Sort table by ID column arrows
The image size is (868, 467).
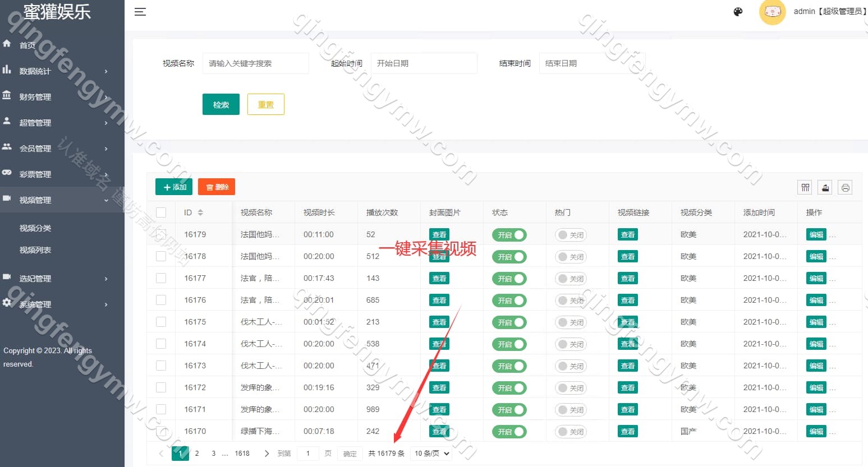coord(200,212)
